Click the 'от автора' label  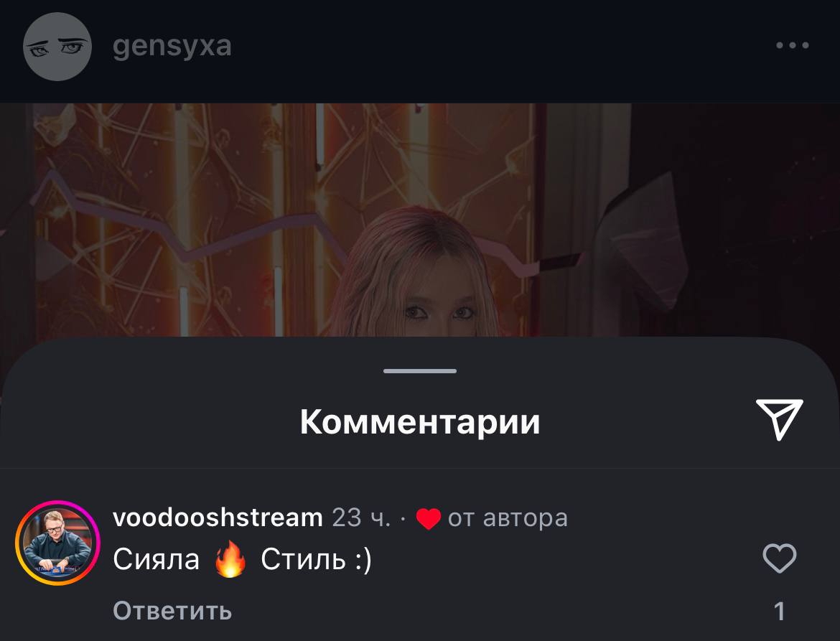point(508,518)
